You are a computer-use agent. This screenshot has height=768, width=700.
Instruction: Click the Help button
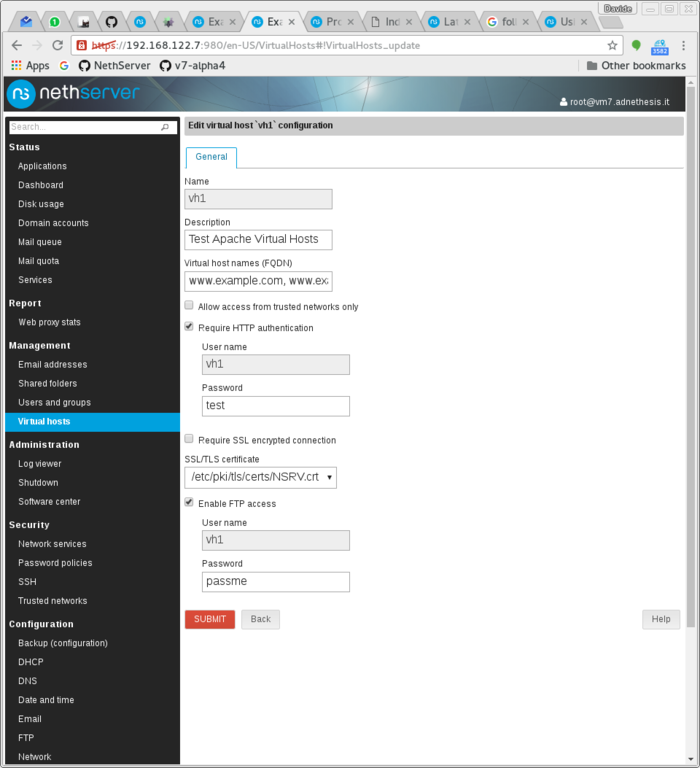point(660,619)
